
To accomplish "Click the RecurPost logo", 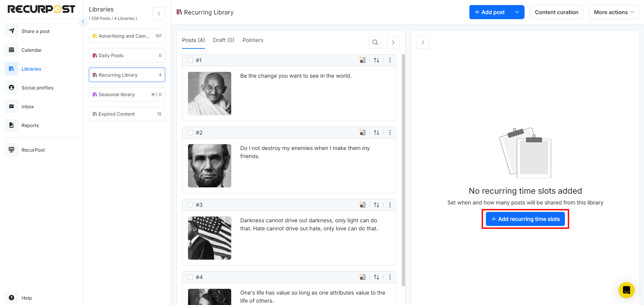I will pos(41,9).
